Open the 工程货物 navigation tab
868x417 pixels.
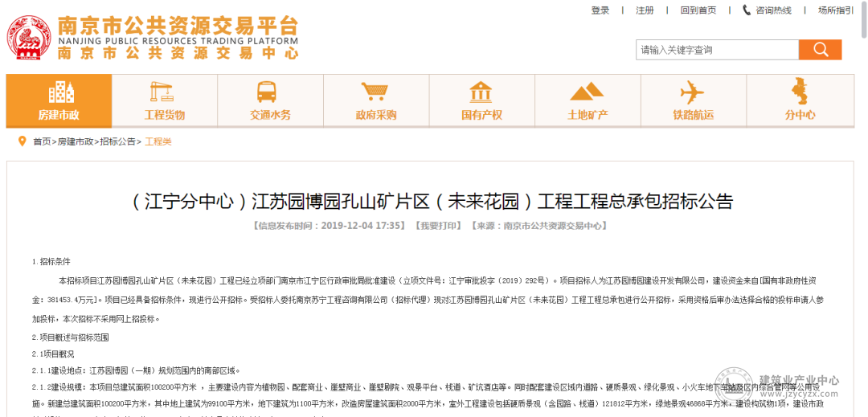coord(165,100)
